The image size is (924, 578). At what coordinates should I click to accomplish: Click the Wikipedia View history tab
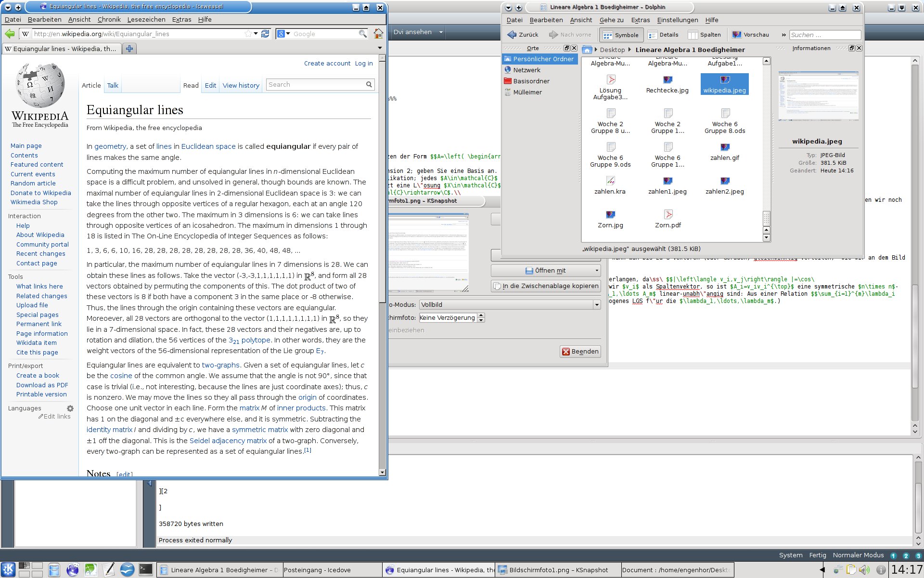tap(241, 85)
